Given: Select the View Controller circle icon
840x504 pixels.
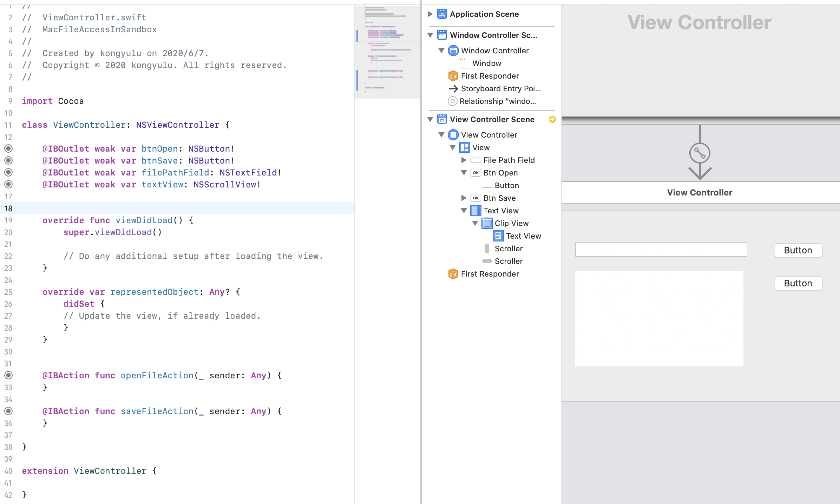Looking at the screenshot, I should pyautogui.click(x=453, y=135).
